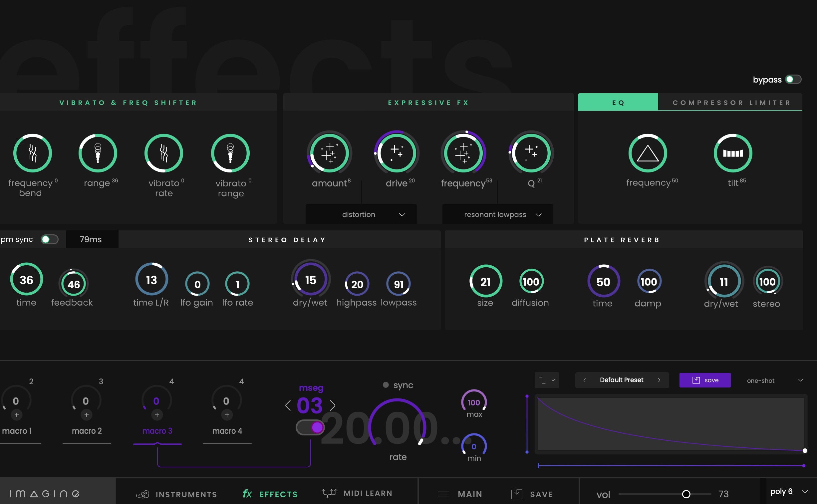Viewport: 817px width, 504px height.
Task: Click the previous preset arrow icon
Action: pyautogui.click(x=584, y=380)
